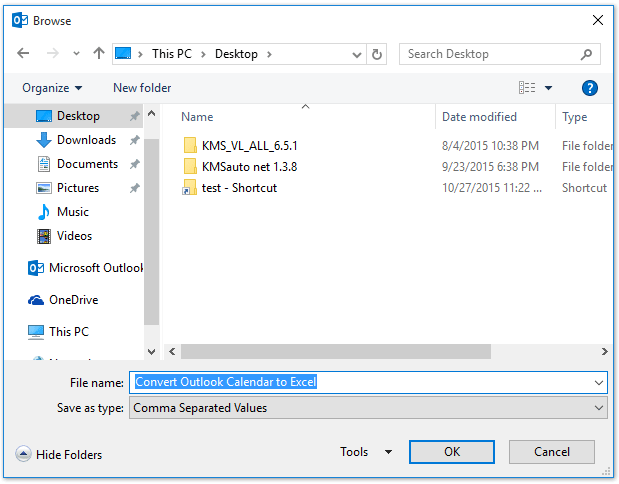Click the test - Shortcut icon

click(x=189, y=188)
